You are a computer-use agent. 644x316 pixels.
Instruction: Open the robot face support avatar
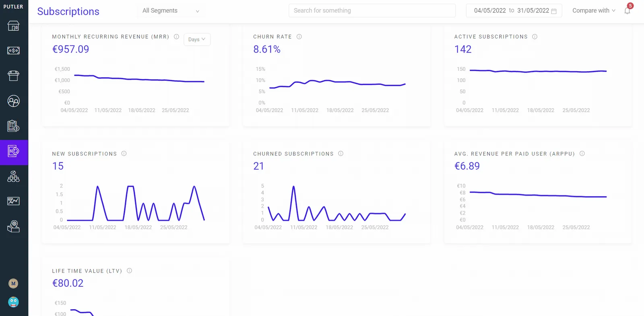pos(13,302)
